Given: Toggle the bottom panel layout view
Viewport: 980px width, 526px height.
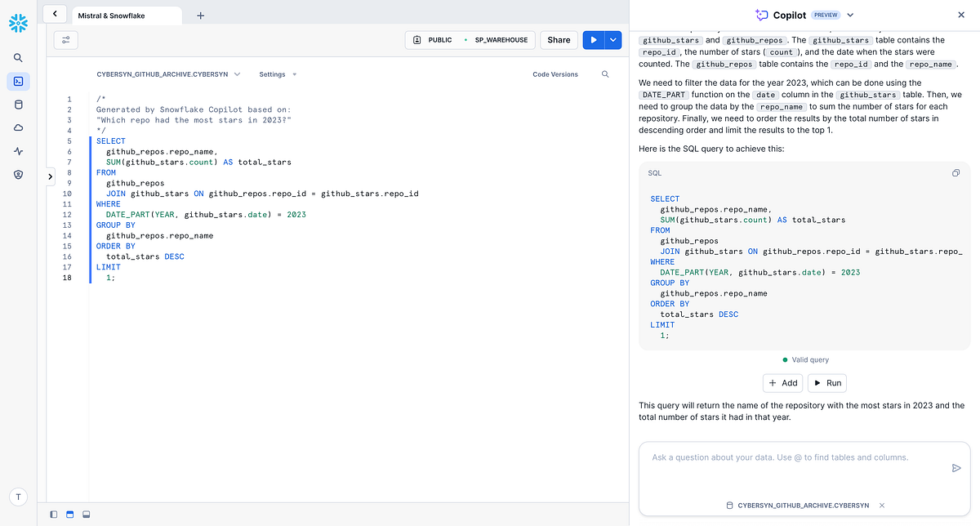Looking at the screenshot, I should pyautogui.click(x=86, y=514).
